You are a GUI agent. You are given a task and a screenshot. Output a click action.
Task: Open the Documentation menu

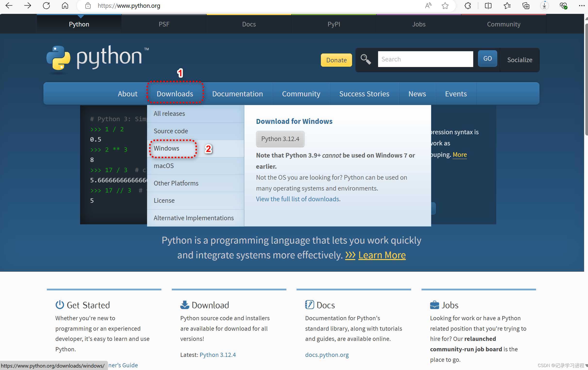pyautogui.click(x=237, y=94)
